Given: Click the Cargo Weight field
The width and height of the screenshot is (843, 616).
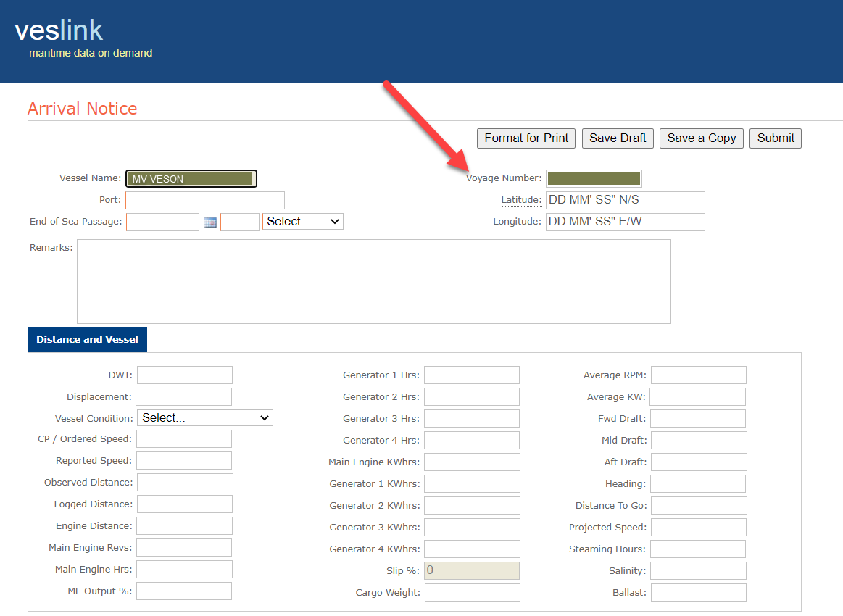Looking at the screenshot, I should pos(472,592).
